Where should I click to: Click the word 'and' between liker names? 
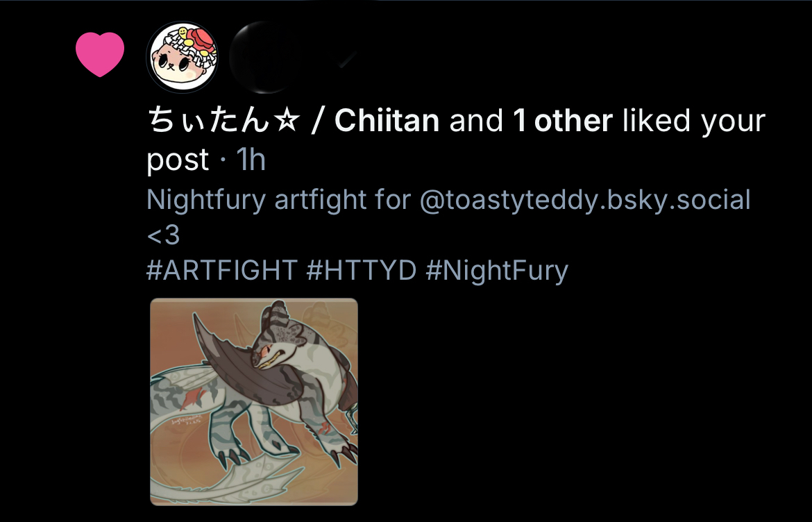tap(476, 120)
